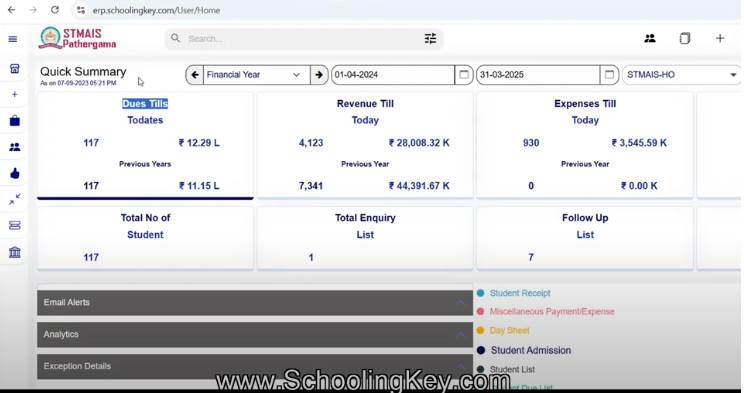Open the Follow Up List card
The height and width of the screenshot is (393, 744).
pos(585,238)
